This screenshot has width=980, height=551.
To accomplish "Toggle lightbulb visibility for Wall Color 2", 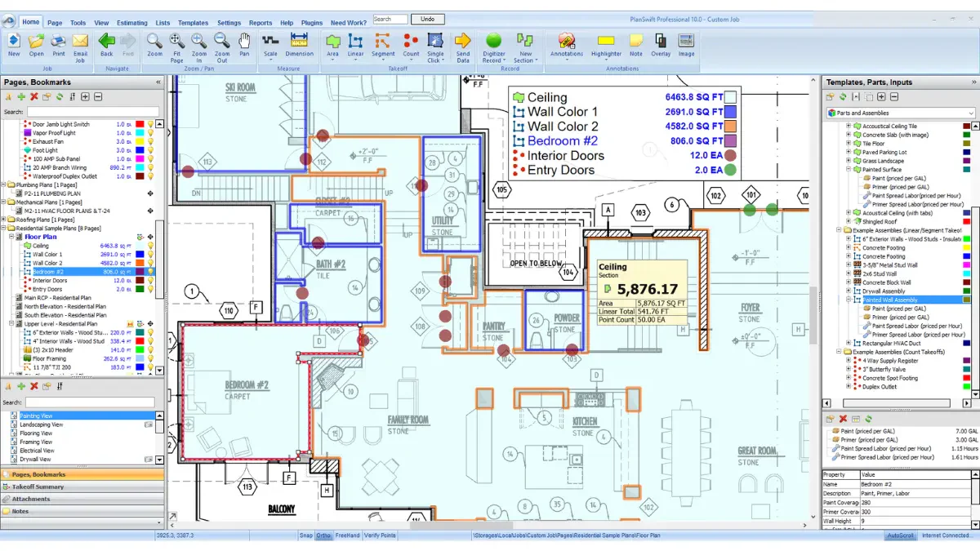I will coord(150,264).
